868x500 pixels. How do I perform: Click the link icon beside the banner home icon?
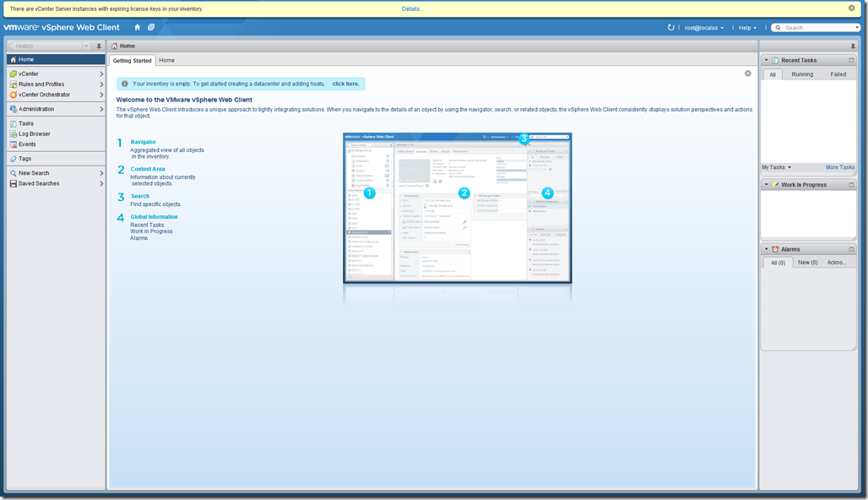click(x=151, y=27)
